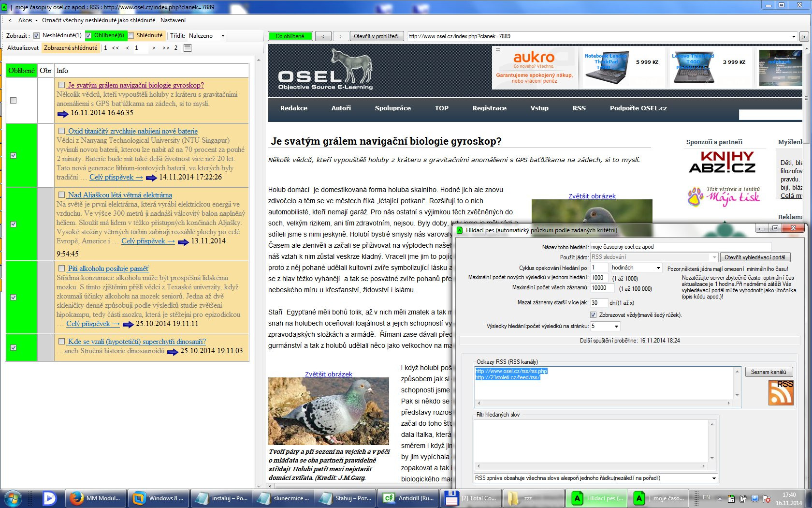Viewport: 812px width, 508px height.
Task: Expand the URL address bar dropdown
Action: click(794, 36)
